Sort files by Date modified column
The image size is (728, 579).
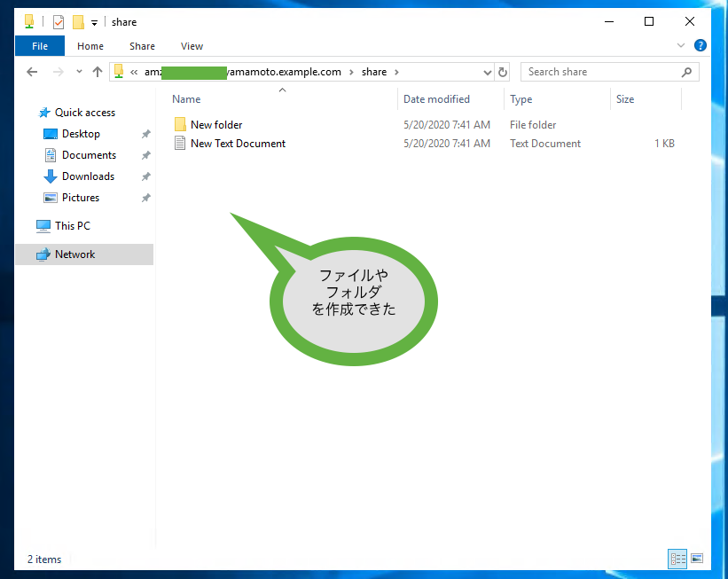[436, 99]
